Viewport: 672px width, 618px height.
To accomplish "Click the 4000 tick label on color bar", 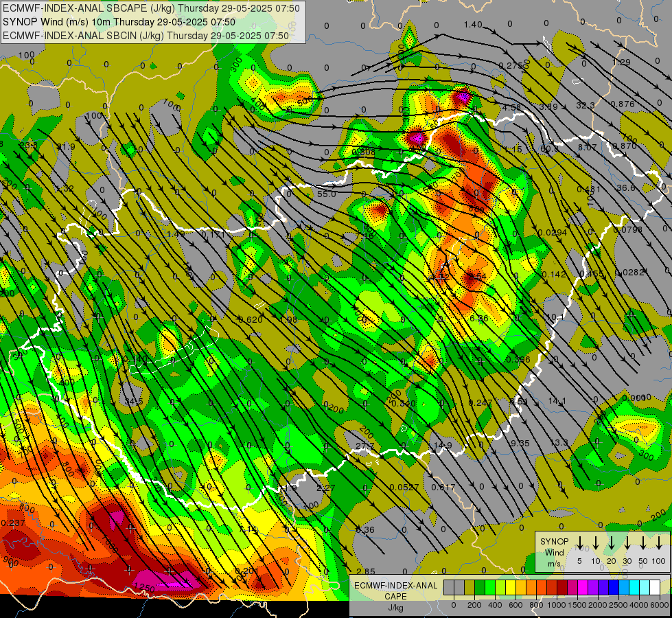I will [638, 605].
